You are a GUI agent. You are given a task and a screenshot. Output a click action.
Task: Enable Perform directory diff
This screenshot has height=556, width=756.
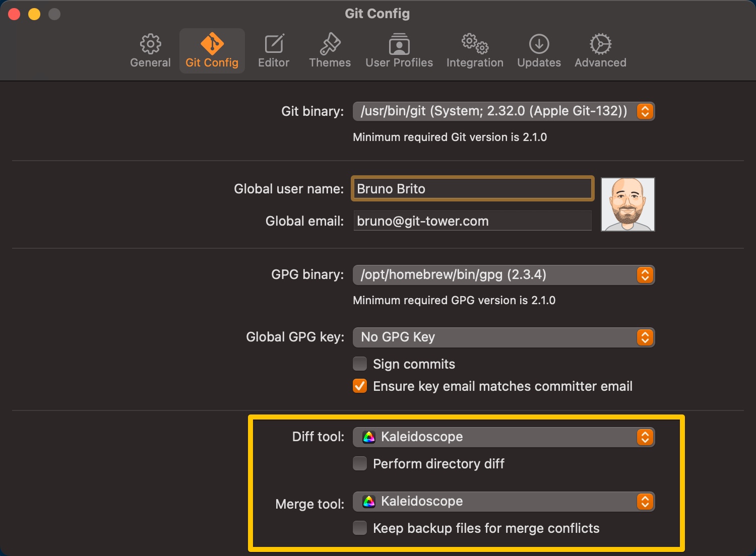click(360, 464)
